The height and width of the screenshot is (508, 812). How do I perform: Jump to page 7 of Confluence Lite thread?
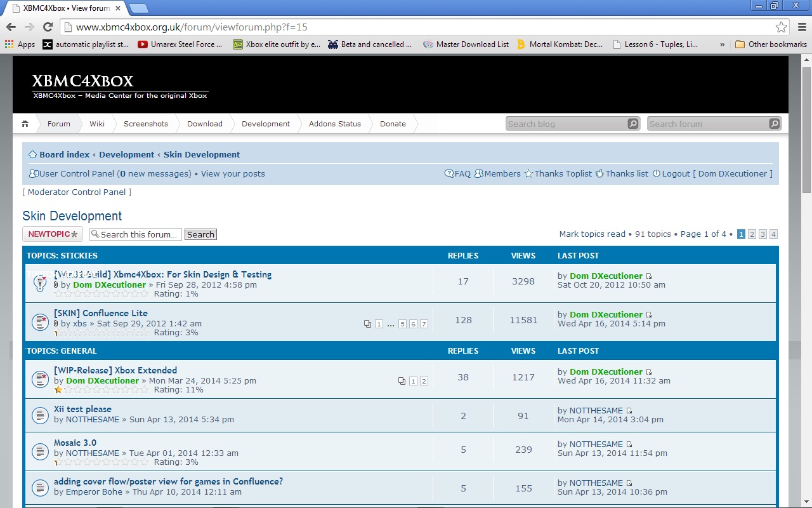[424, 324]
